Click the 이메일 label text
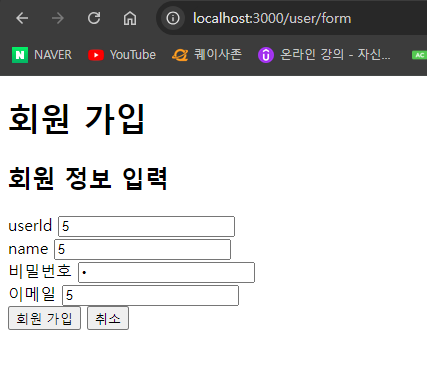427x389 pixels. 32,294
